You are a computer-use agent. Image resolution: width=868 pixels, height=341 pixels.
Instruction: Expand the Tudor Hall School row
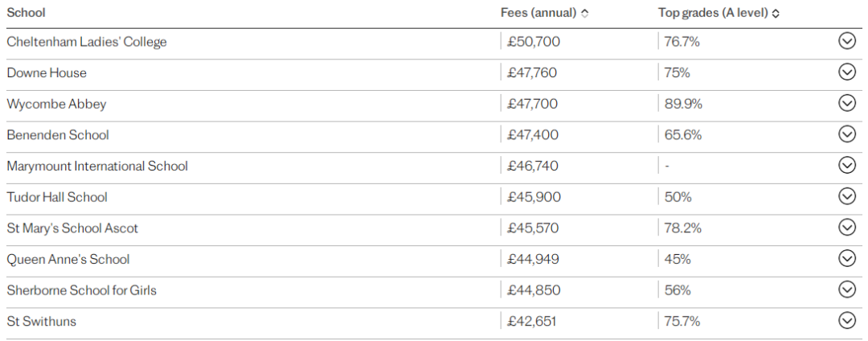847,196
